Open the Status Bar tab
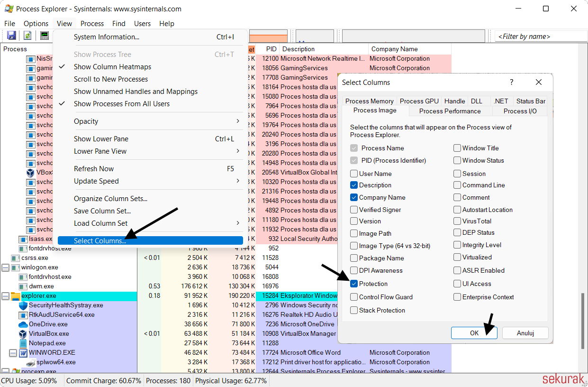Viewport: 588px width, 387px height. (531, 101)
